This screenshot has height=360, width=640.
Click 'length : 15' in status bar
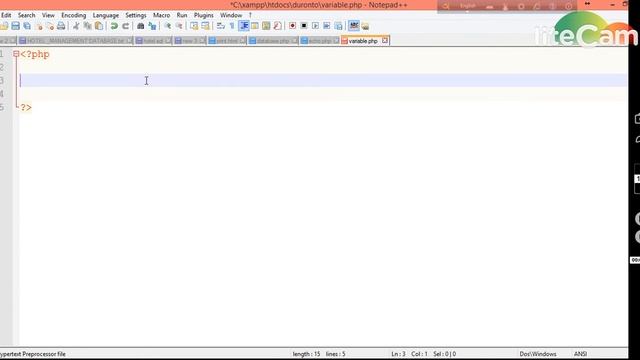[x=306, y=354]
